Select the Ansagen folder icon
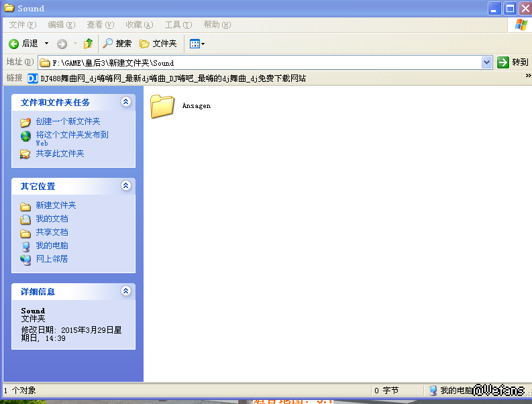Screen dimensions: 532x404 click(162, 106)
